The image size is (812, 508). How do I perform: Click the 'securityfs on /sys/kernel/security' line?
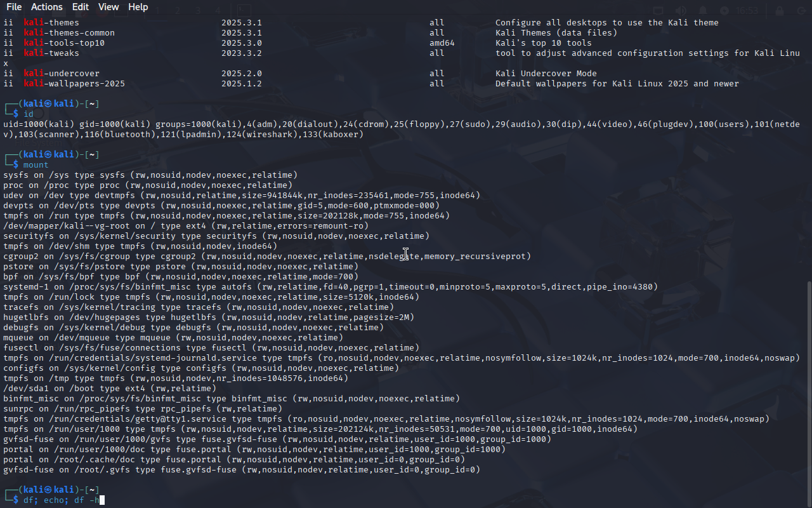click(216, 236)
